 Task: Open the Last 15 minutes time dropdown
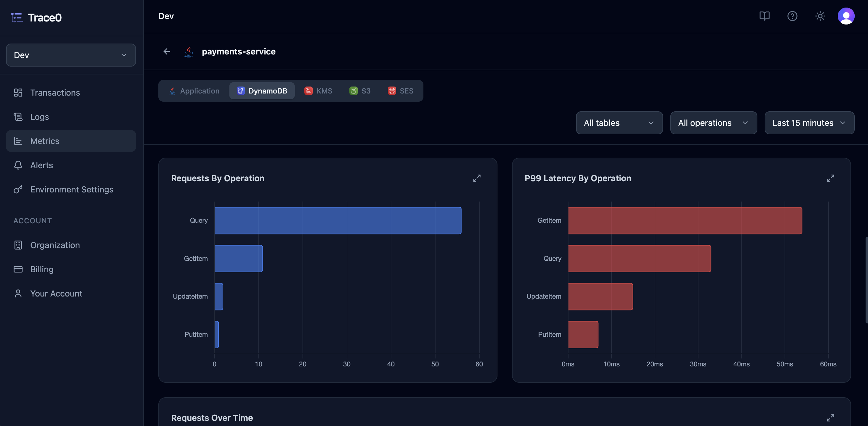point(809,123)
